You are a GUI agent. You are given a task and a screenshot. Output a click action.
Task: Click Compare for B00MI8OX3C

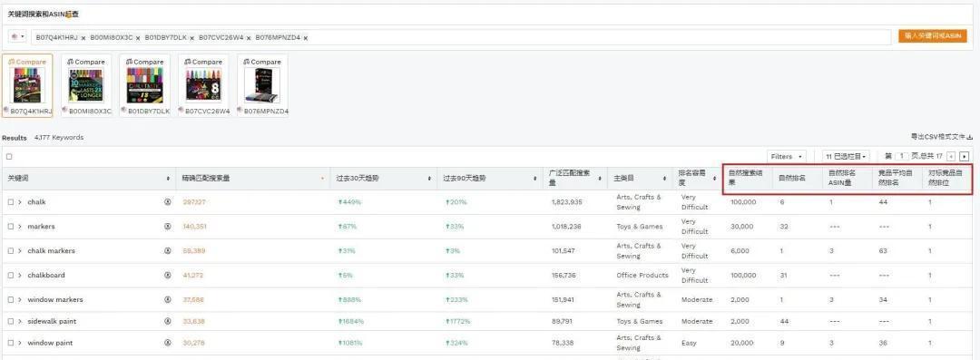pos(86,62)
